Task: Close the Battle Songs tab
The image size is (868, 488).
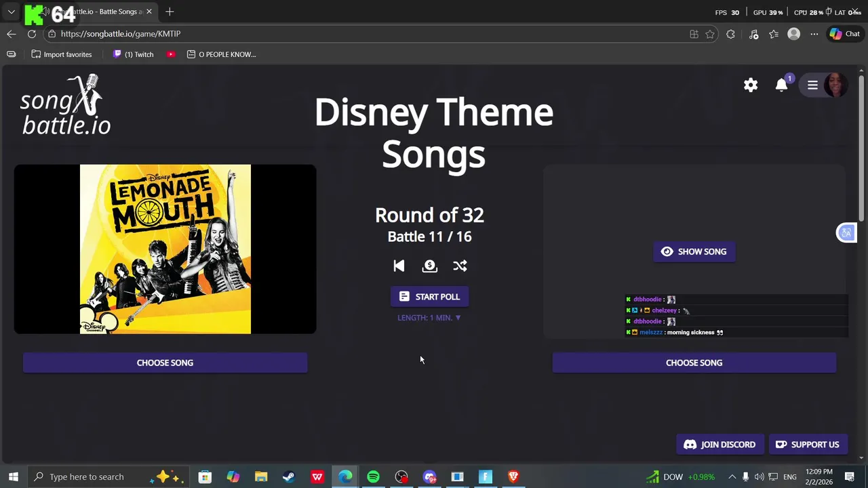Action: [149, 12]
